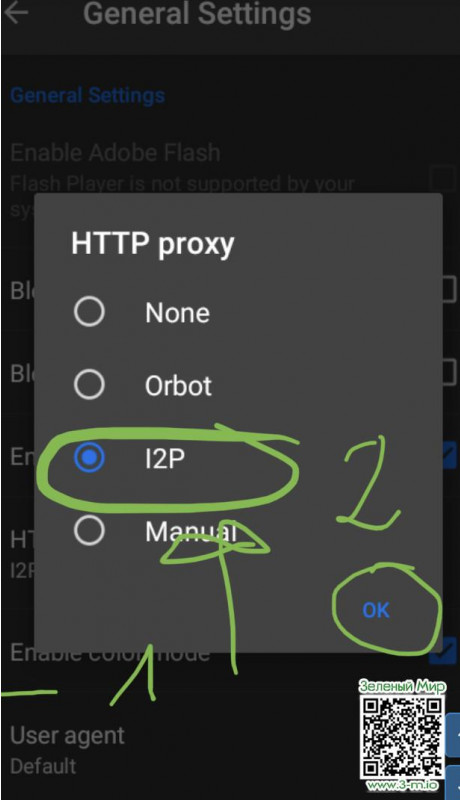Viewport: 460px width, 800px height.
Task: Toggle checkbox on the first 'Bl' row
Action: coord(449,290)
